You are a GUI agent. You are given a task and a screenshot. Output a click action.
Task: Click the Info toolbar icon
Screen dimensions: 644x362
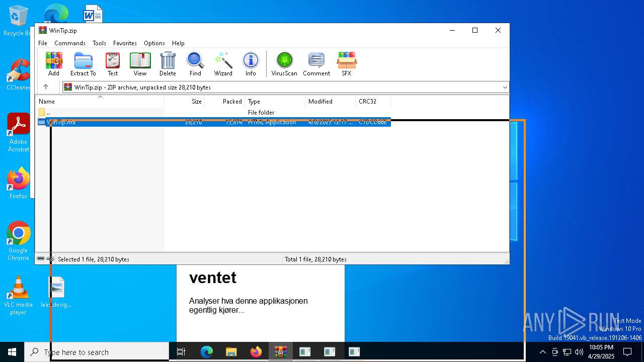[251, 64]
